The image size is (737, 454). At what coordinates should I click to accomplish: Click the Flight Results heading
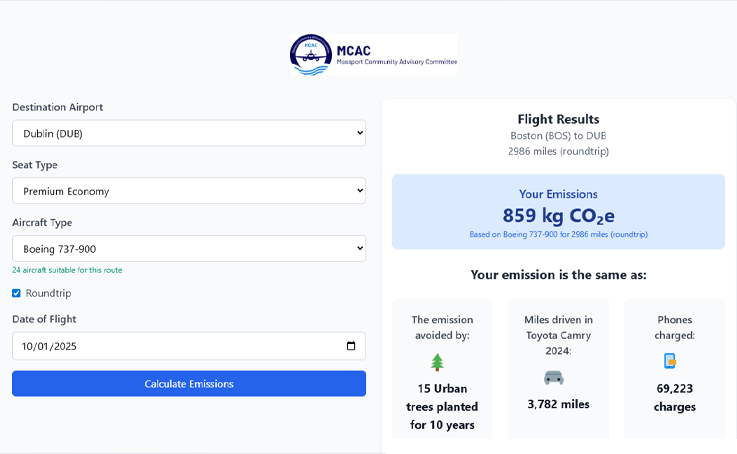click(x=558, y=120)
